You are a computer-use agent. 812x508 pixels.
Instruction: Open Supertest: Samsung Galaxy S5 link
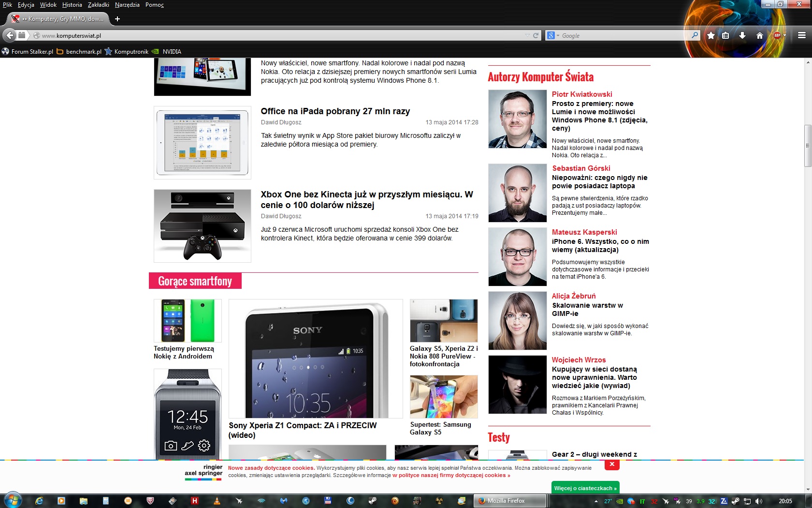440,428
